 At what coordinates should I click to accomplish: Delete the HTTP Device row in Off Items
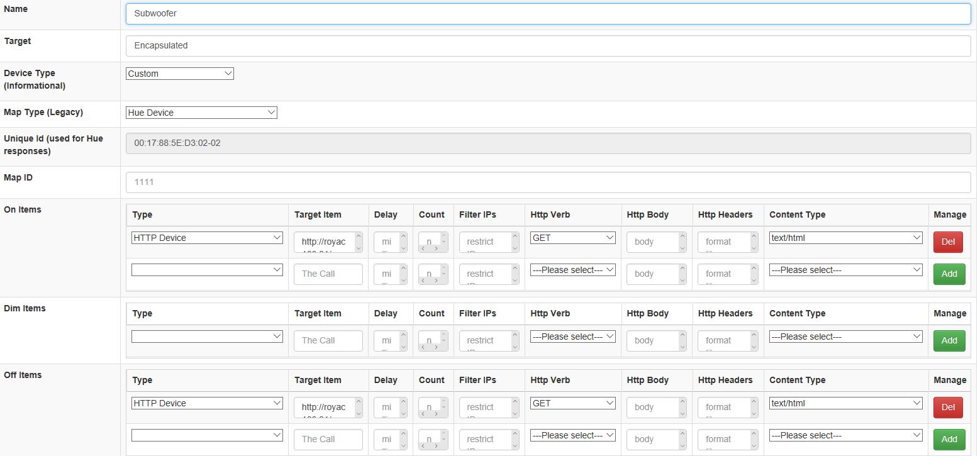pyautogui.click(x=947, y=408)
